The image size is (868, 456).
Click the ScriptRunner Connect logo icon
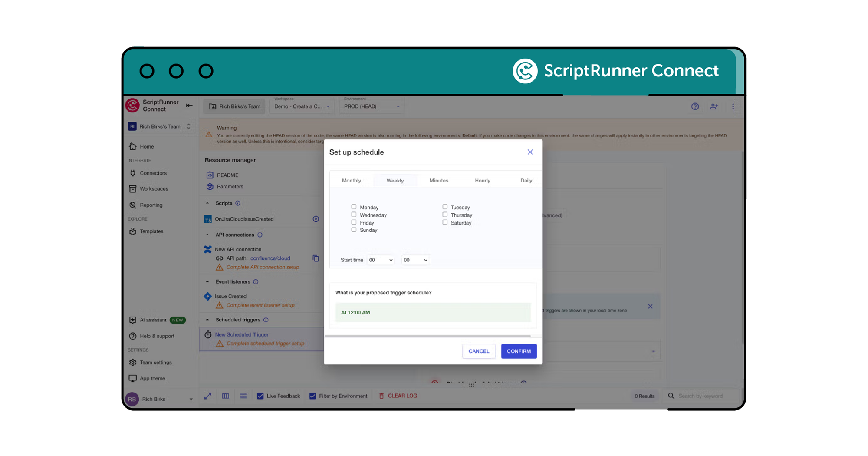[x=132, y=106]
